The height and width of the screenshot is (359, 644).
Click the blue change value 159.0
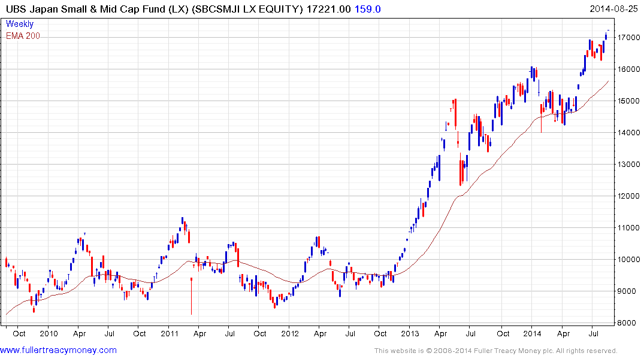[x=368, y=9]
